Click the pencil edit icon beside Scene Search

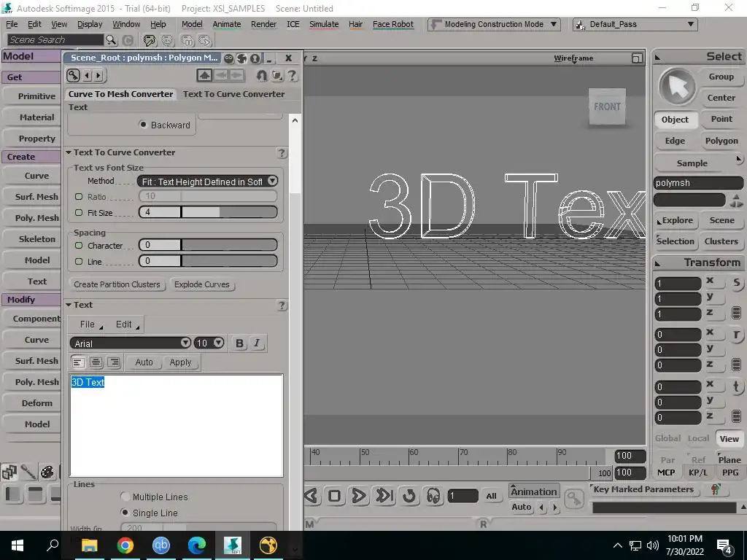(150, 41)
